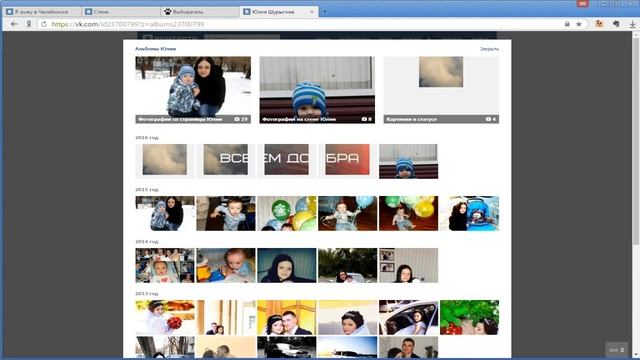Image resolution: width=640 pixels, height=360 pixels.
Task: Reload the page with the refresh icon
Action: [44, 24]
